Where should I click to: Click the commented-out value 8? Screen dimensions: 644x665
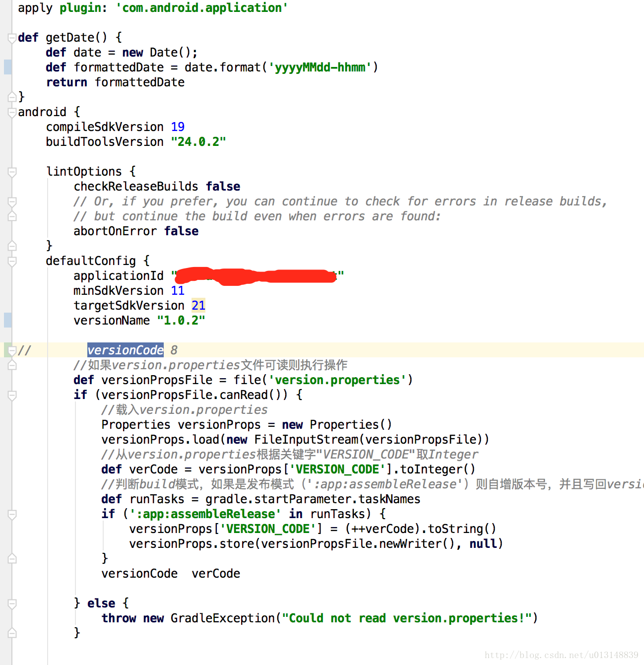(x=174, y=350)
